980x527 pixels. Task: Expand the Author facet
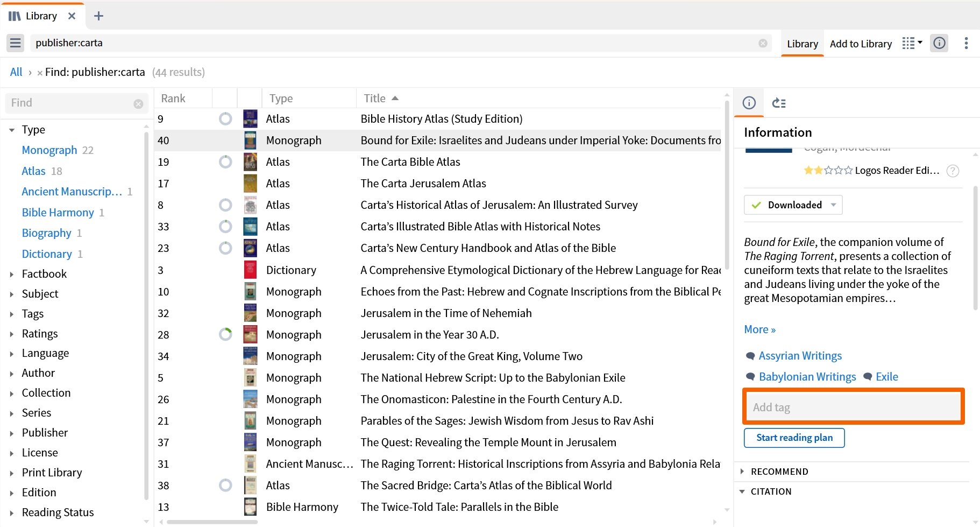point(12,374)
